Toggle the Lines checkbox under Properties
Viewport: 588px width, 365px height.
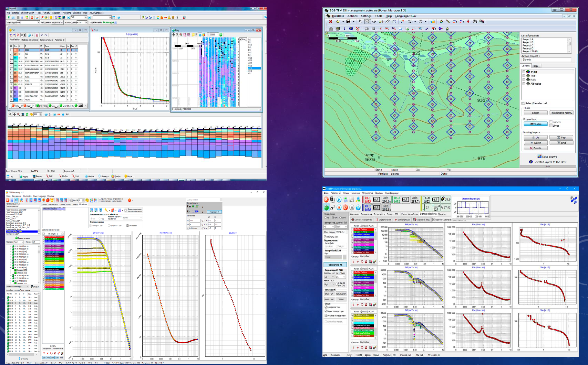tap(551, 126)
